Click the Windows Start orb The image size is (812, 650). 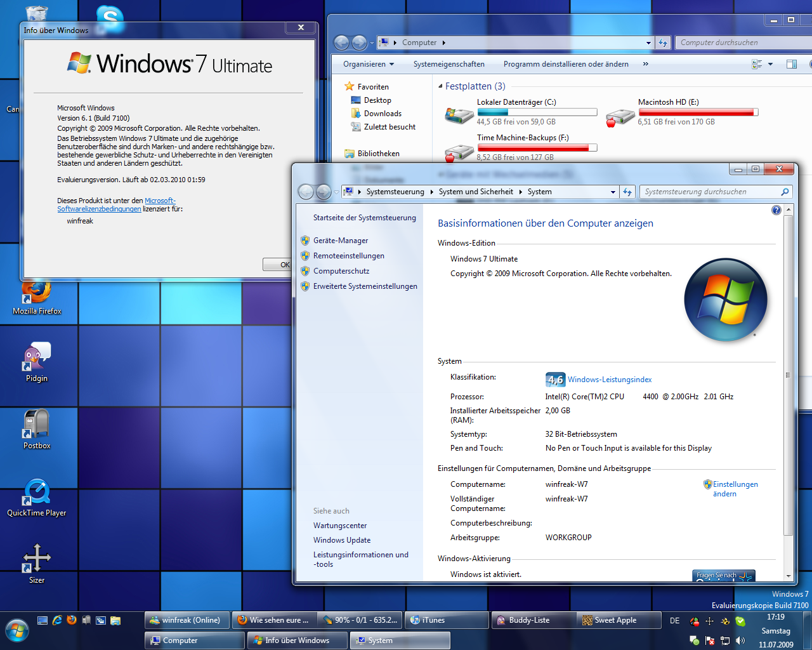click(x=17, y=631)
